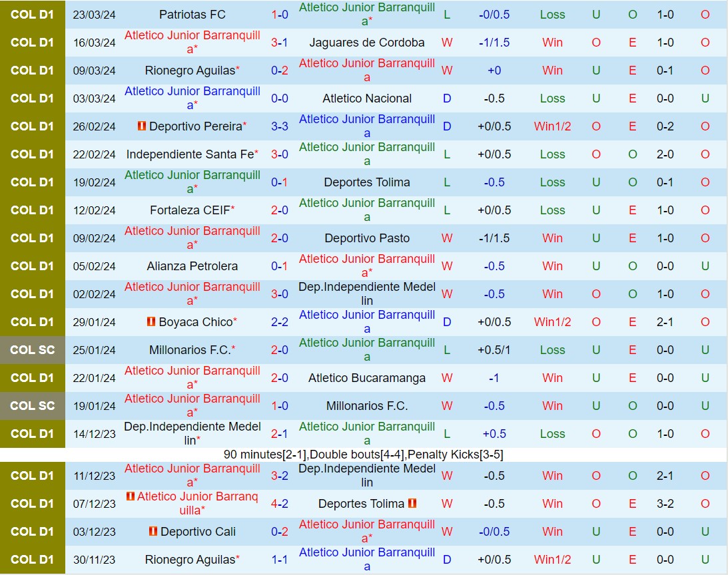Open Atletico Junior Barranquilla home team on 16/03/24
The width and height of the screenshot is (728, 575).
point(192,42)
